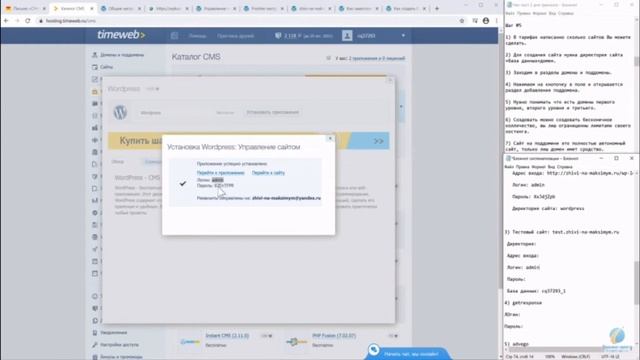Click the Wordpress logo in the dimmed panel
Screen dimensions: 640x360
[x=120, y=112]
